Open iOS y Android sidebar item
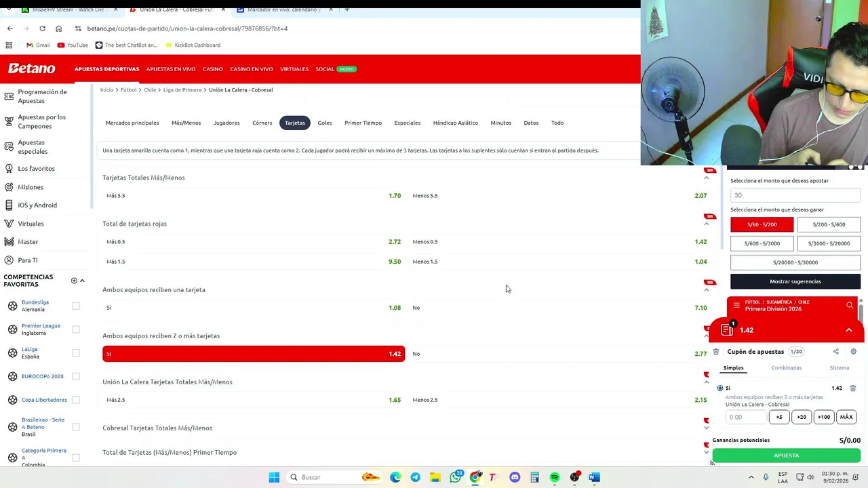This screenshot has width=868, height=488. point(37,205)
